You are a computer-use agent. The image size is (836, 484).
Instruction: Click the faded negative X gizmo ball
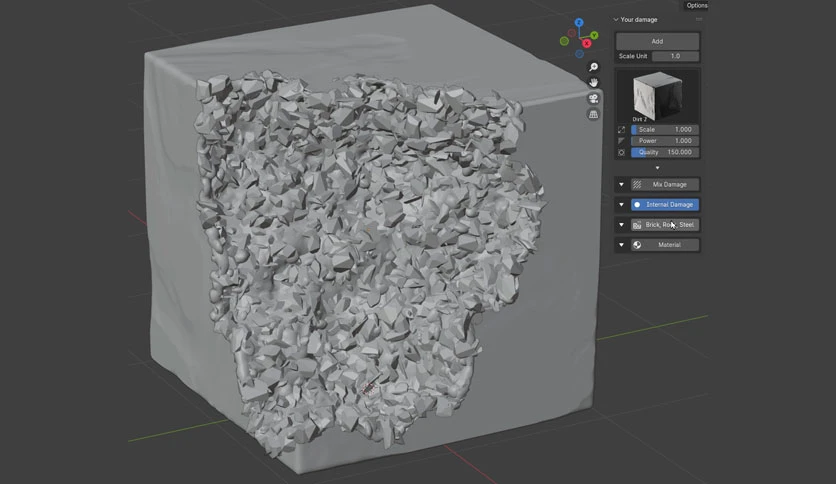(572, 33)
